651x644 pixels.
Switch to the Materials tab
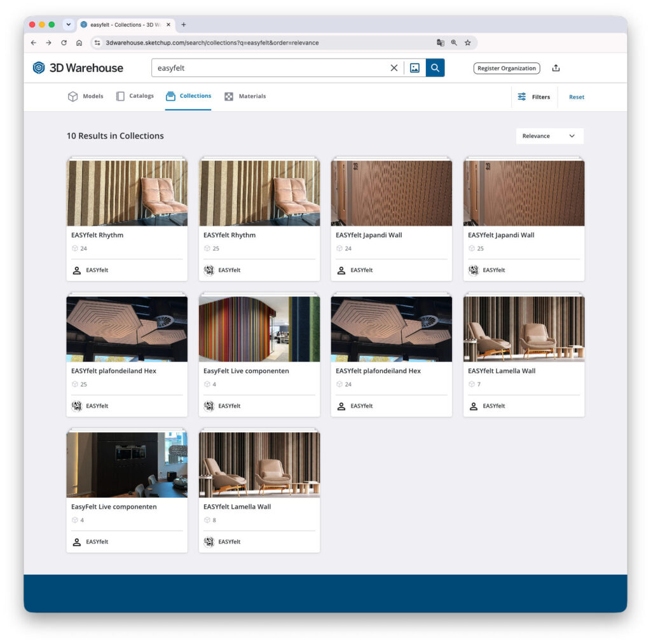click(245, 97)
